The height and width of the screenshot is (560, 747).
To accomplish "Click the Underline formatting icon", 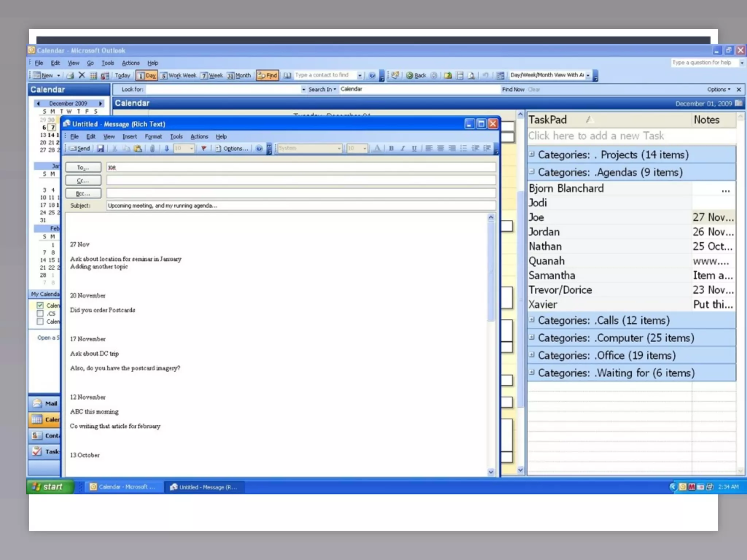I will click(x=414, y=148).
